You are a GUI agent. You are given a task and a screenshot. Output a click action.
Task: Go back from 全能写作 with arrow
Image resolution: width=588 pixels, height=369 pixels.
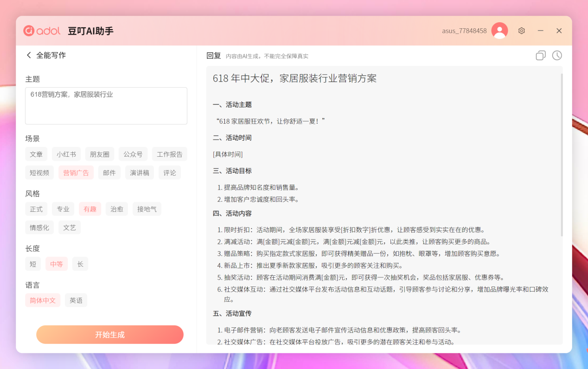tap(29, 55)
